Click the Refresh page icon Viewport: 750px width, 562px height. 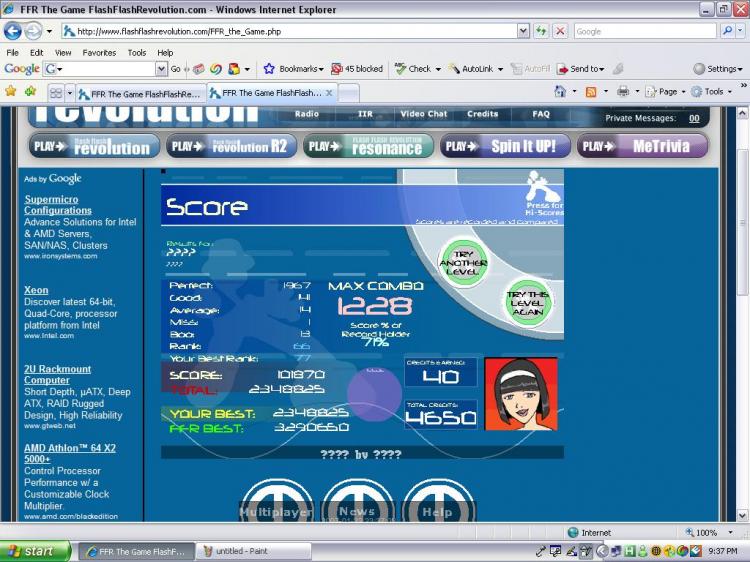(x=541, y=31)
